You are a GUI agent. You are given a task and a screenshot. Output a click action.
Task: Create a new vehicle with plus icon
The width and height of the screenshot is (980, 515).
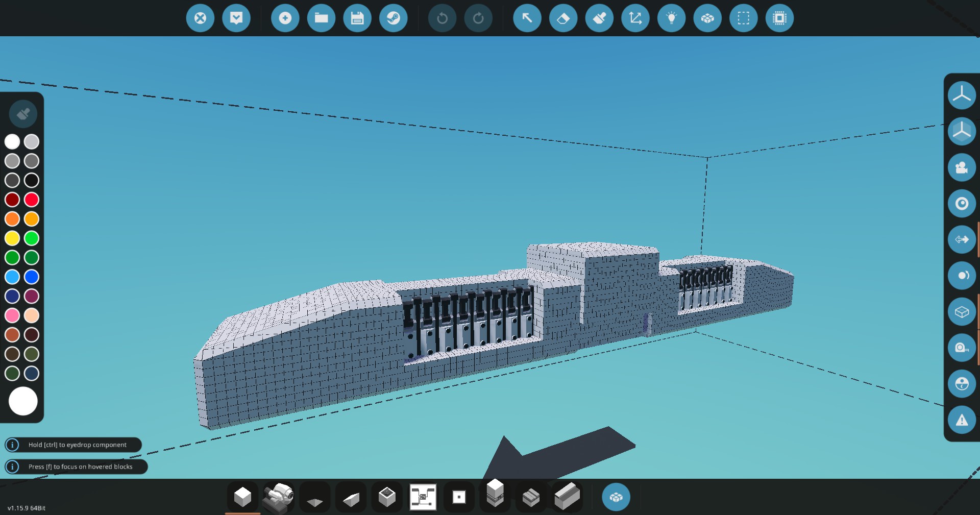coord(285,18)
